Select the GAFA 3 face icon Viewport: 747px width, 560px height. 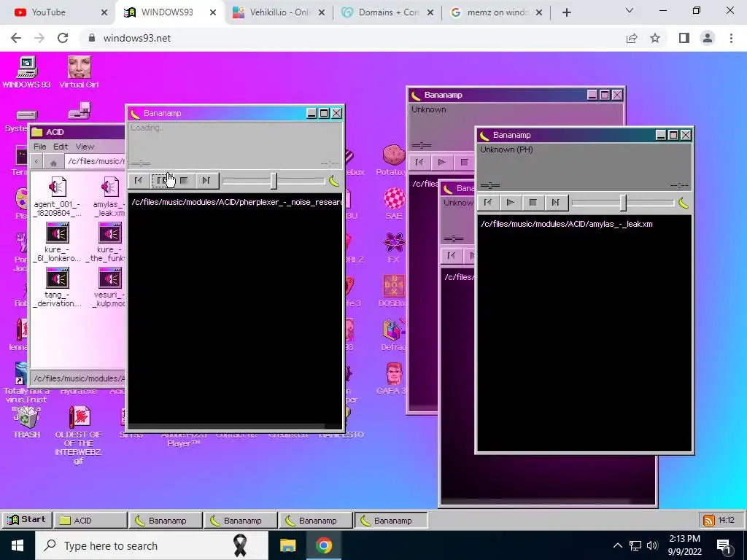coord(392,378)
